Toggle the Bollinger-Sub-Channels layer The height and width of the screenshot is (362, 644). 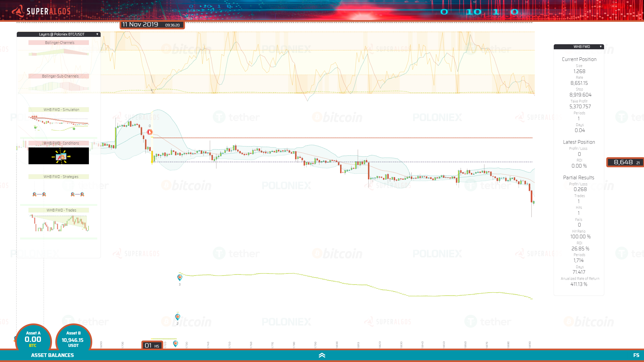pyautogui.click(x=59, y=76)
